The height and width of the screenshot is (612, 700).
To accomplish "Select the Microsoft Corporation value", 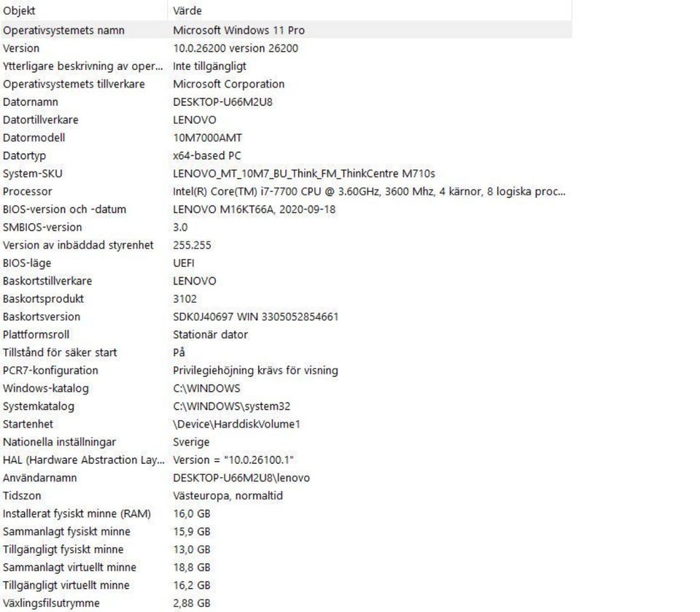I will pyautogui.click(x=228, y=84).
